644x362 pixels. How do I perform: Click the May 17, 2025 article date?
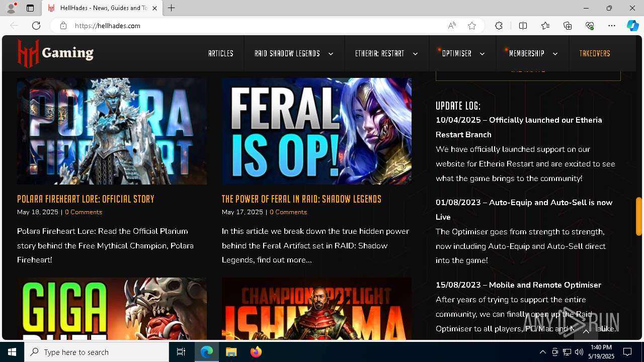pos(243,212)
